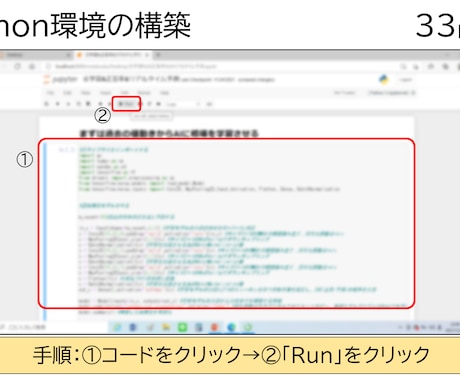Open the Insert menu in Jupyter

click(105, 93)
